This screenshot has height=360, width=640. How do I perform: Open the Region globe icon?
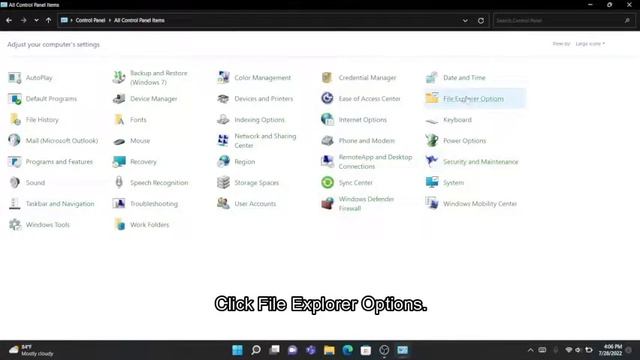(223, 162)
